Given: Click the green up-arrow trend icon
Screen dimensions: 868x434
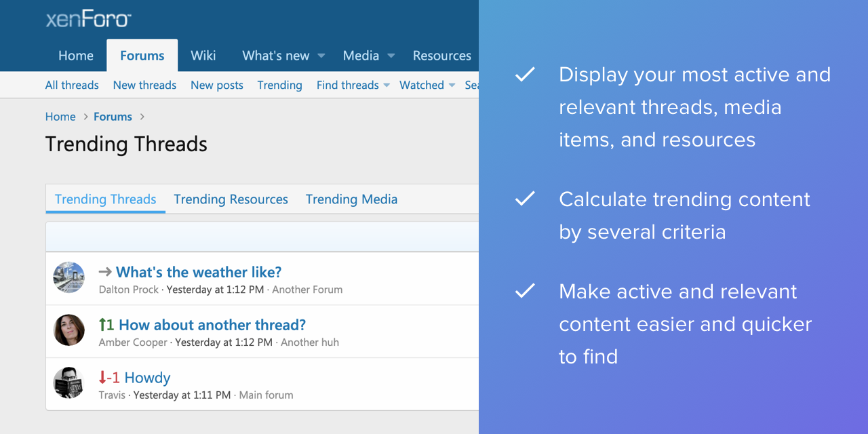Looking at the screenshot, I should point(103,325).
